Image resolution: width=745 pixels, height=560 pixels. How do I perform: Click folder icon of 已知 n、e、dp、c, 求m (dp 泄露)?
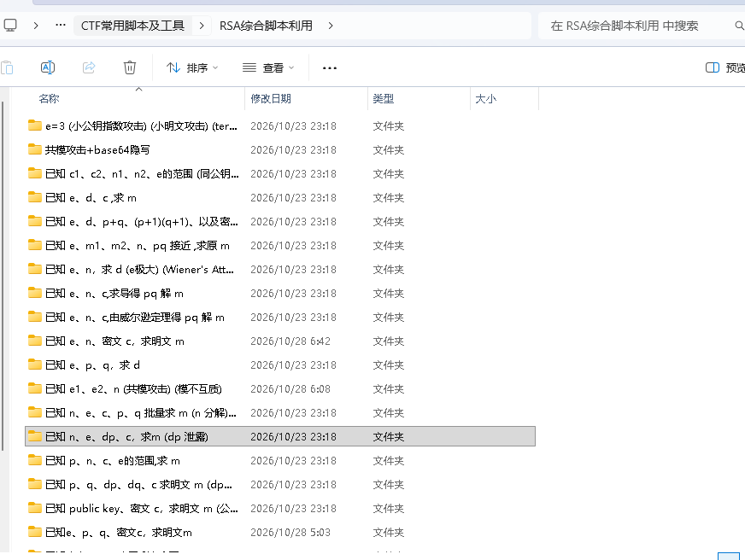[x=35, y=436]
